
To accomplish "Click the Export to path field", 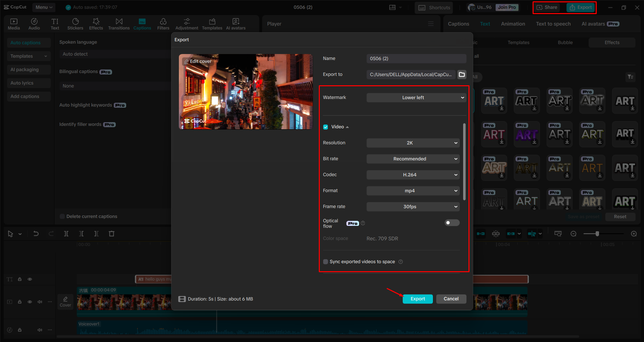I will [x=411, y=75].
